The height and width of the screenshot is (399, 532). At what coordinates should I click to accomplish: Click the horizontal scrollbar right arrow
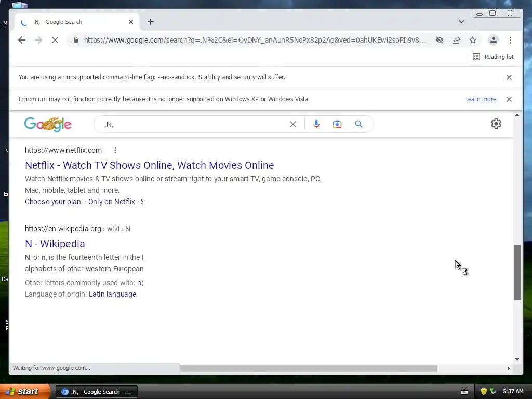click(508, 368)
